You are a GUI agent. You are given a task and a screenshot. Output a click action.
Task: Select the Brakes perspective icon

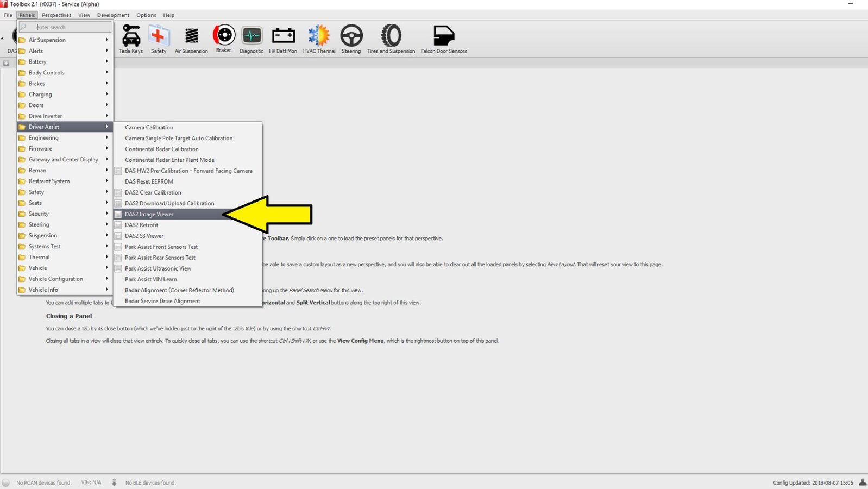coord(224,38)
